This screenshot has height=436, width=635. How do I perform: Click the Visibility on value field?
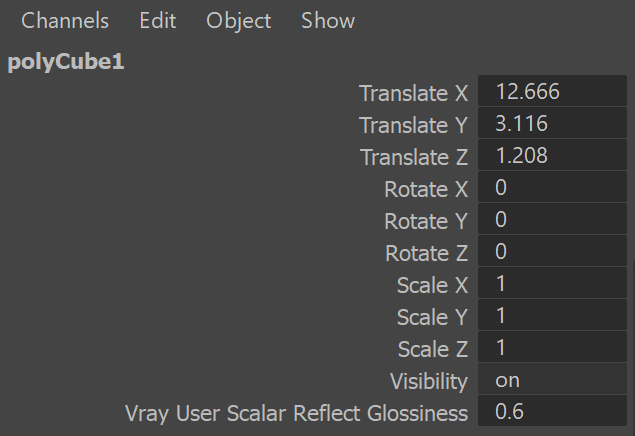pos(552,379)
